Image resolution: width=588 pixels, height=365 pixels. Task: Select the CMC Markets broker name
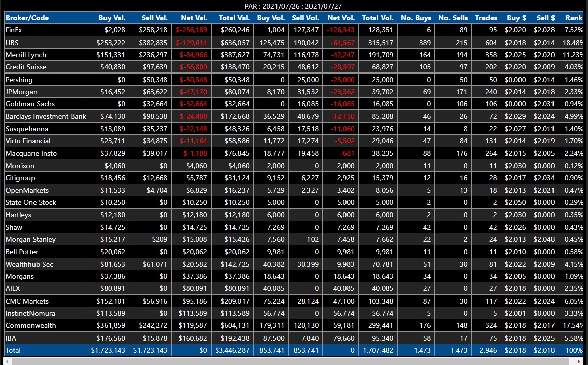pyautogui.click(x=27, y=301)
